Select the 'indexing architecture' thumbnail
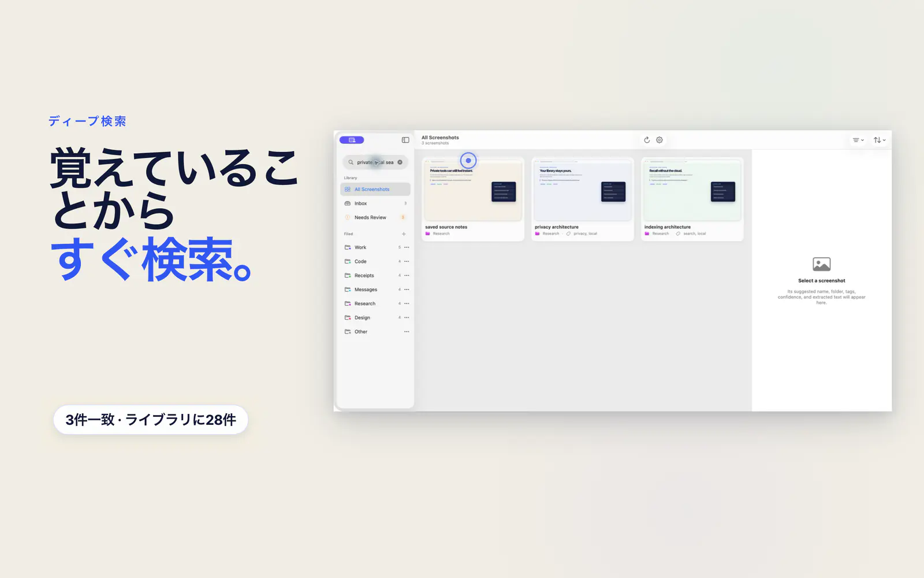This screenshot has width=924, height=578. click(x=692, y=190)
